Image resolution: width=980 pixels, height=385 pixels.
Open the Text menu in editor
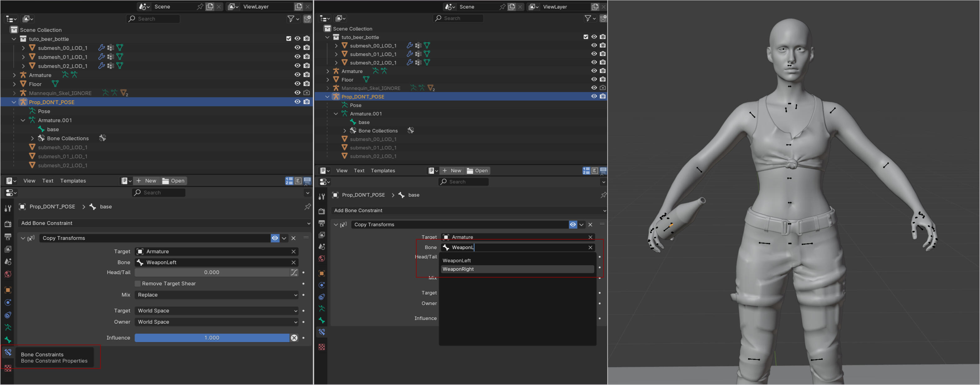[48, 181]
